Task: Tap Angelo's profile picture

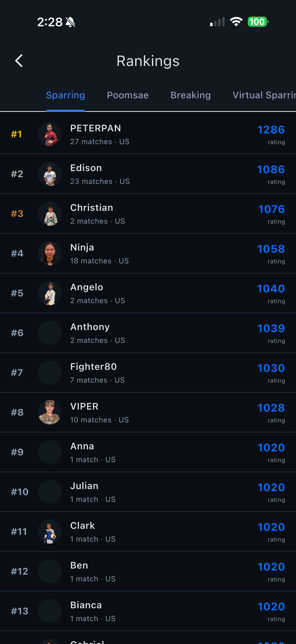Action: [x=50, y=293]
